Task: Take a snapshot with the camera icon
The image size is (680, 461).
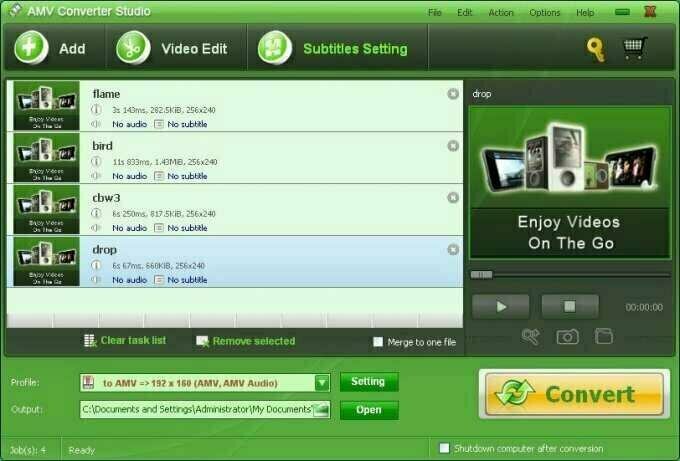Action: pyautogui.click(x=567, y=337)
